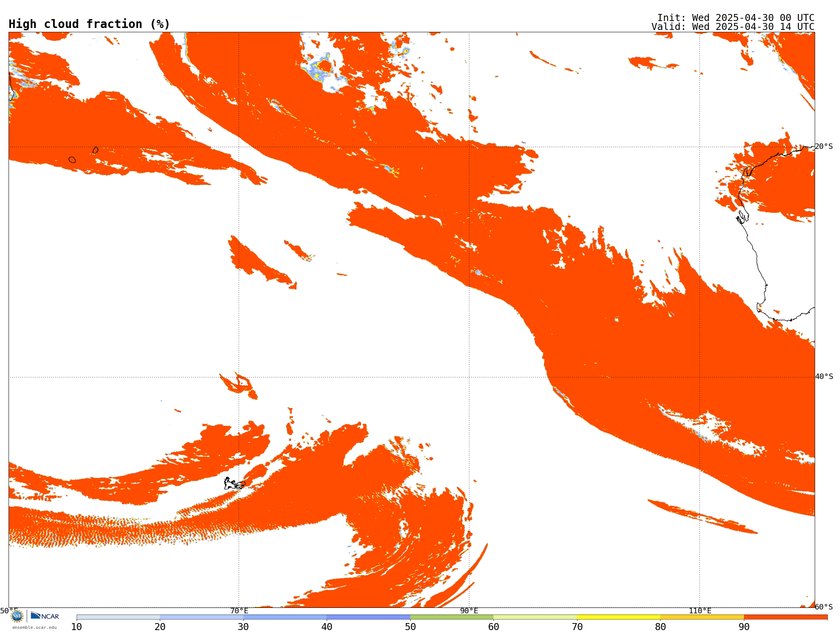The image size is (840, 632).
Task: Click colorbar tick label 80
Action: (x=660, y=627)
